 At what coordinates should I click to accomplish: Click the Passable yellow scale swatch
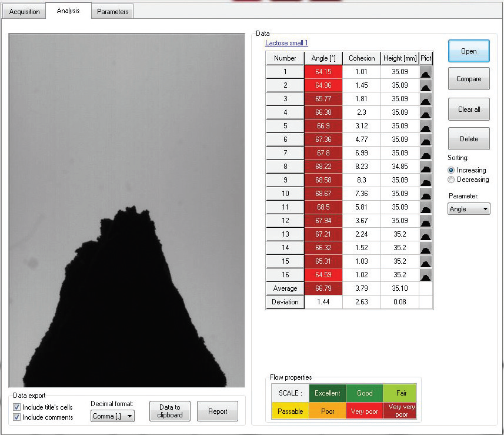pos(291,411)
